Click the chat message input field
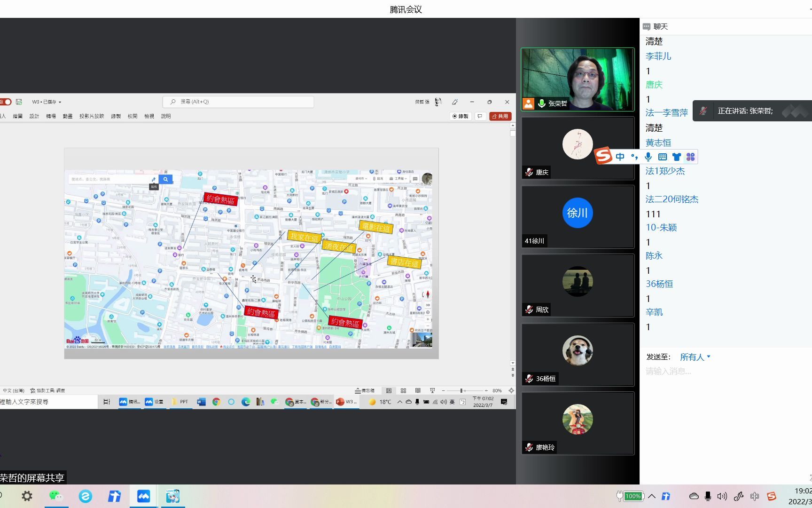Screen dimensions: 812x508 pyautogui.click(x=726, y=372)
